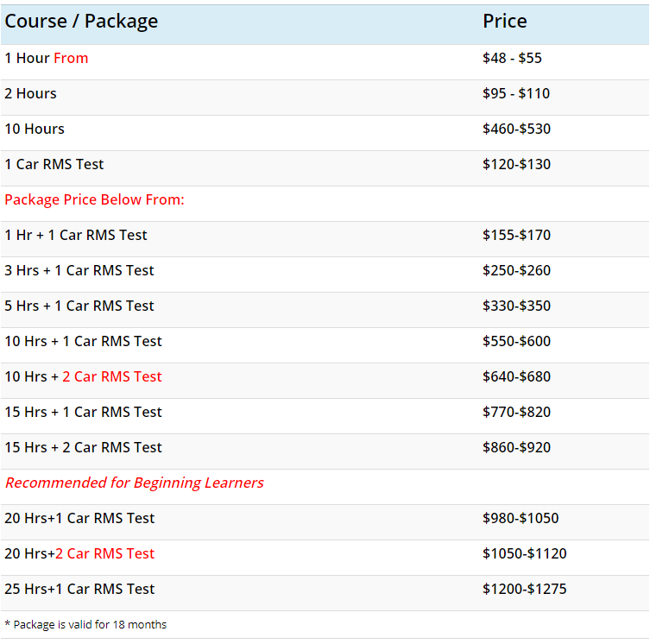Click "Recommended for Beginning Learners" heading
This screenshot has width=650, height=644.
pyautogui.click(x=135, y=483)
